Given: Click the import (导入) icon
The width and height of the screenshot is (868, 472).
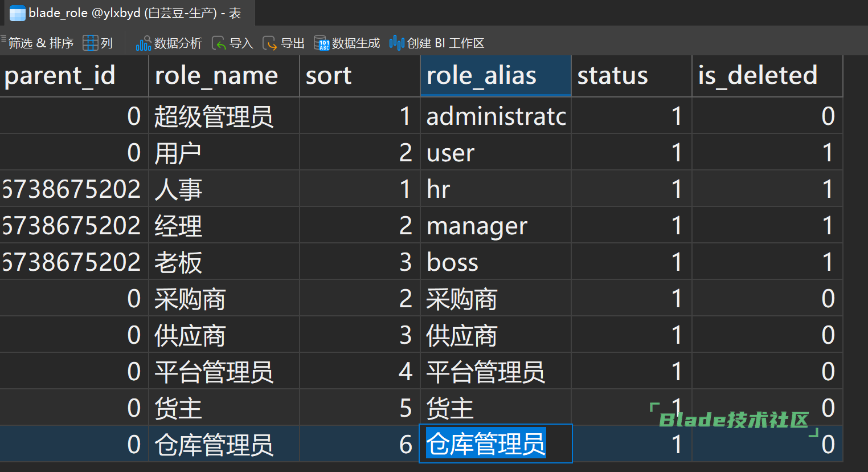Looking at the screenshot, I should click(219, 43).
